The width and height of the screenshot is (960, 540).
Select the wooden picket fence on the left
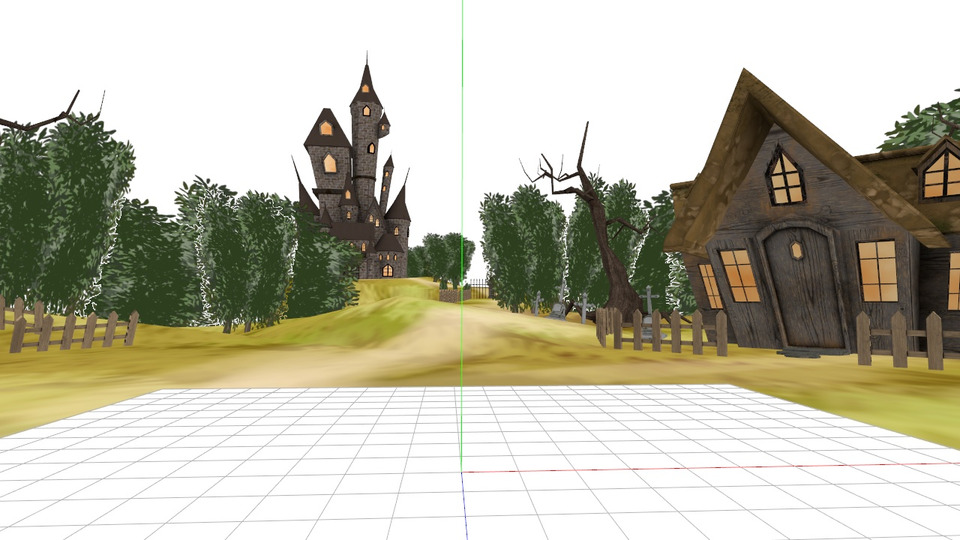pyautogui.click(x=70, y=328)
